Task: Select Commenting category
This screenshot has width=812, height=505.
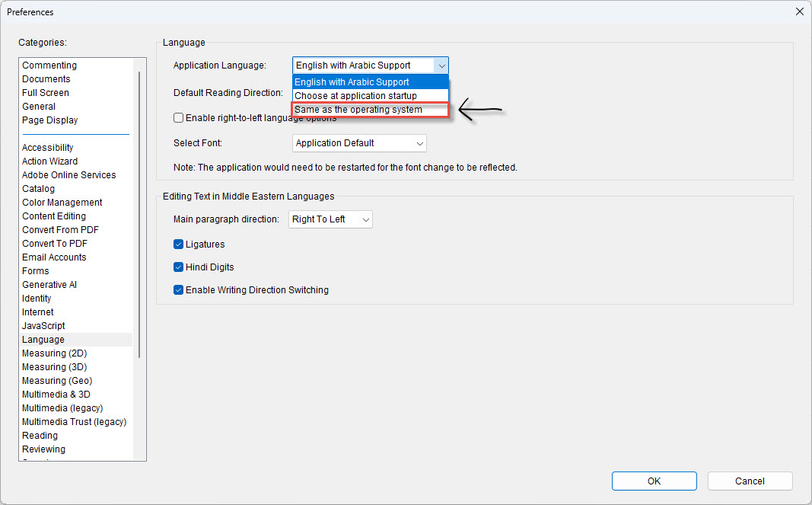Action: pyautogui.click(x=49, y=66)
